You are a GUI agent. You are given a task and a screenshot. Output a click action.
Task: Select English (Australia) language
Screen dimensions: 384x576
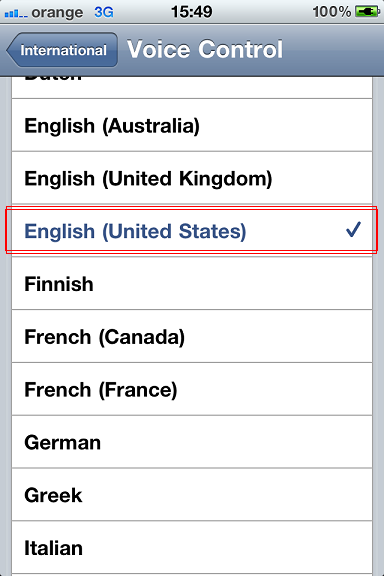(192, 125)
